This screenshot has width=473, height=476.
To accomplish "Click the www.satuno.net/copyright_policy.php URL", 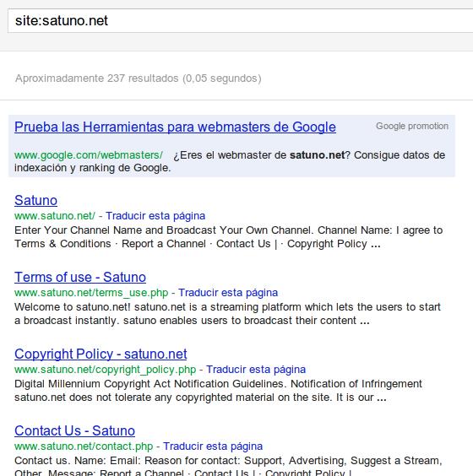I will point(105,370).
